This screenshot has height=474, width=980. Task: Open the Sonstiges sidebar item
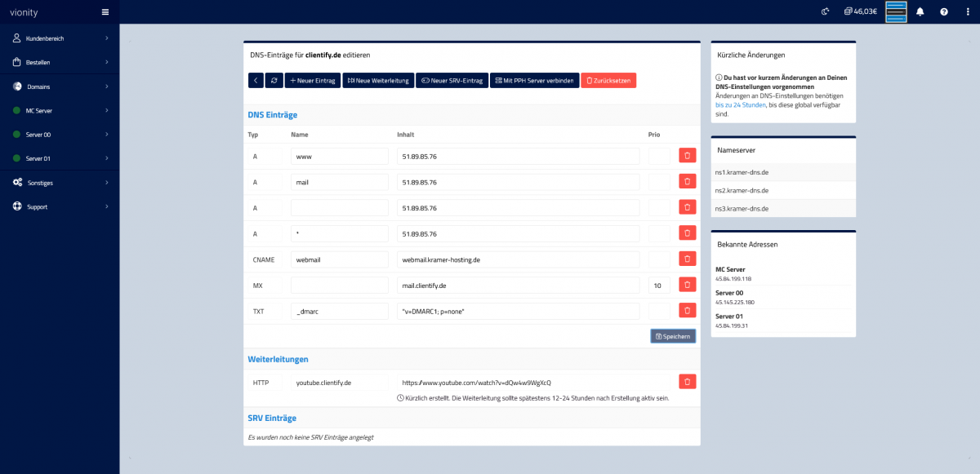[59, 183]
